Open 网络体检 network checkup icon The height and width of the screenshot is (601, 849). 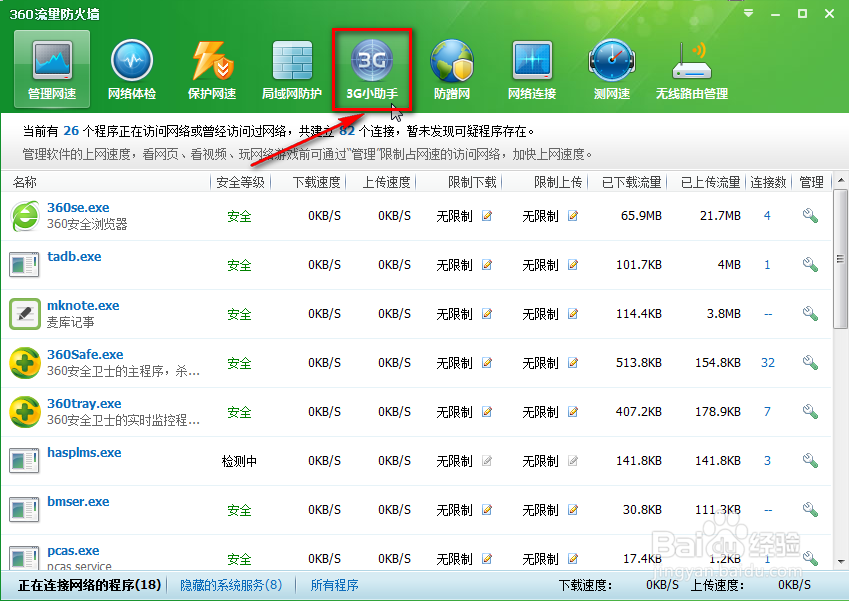point(132,68)
